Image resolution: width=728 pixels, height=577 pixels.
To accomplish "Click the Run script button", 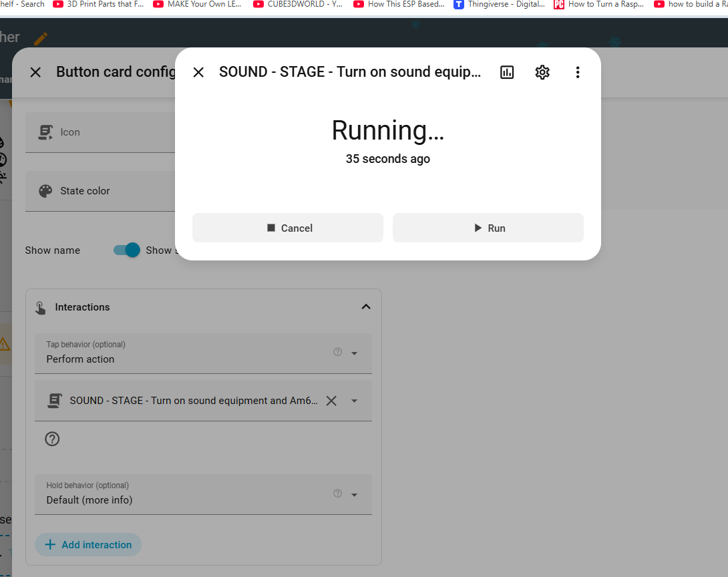I will [x=488, y=228].
